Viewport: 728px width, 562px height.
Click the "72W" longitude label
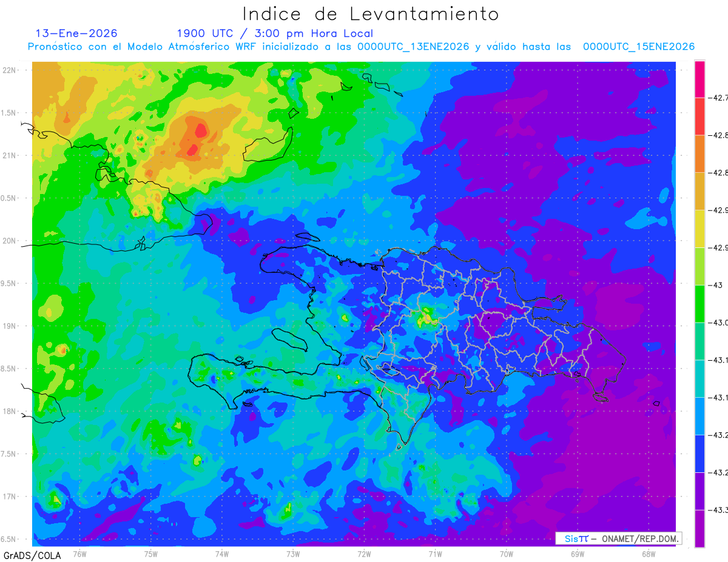364,554
